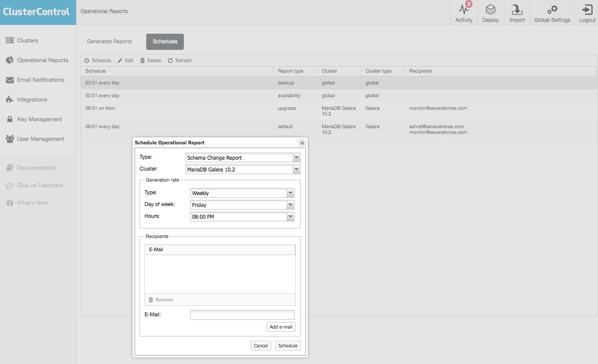Click the User Management people icon
598x364 pixels.
(10, 139)
